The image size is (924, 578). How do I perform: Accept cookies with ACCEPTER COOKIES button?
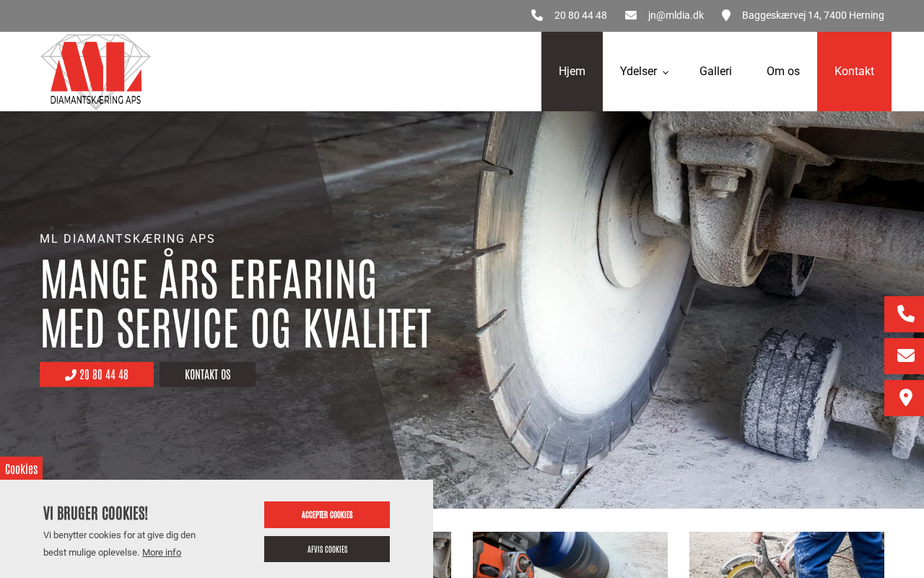327,514
